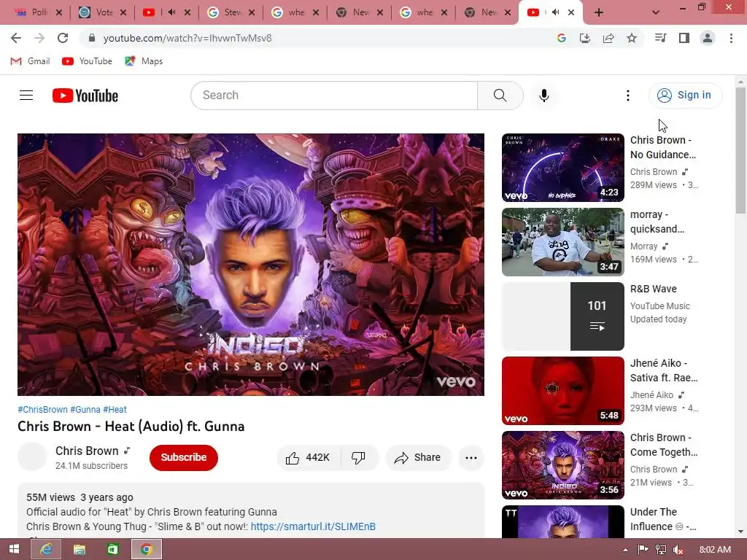
Task: Reload the page
Action: coord(63,38)
